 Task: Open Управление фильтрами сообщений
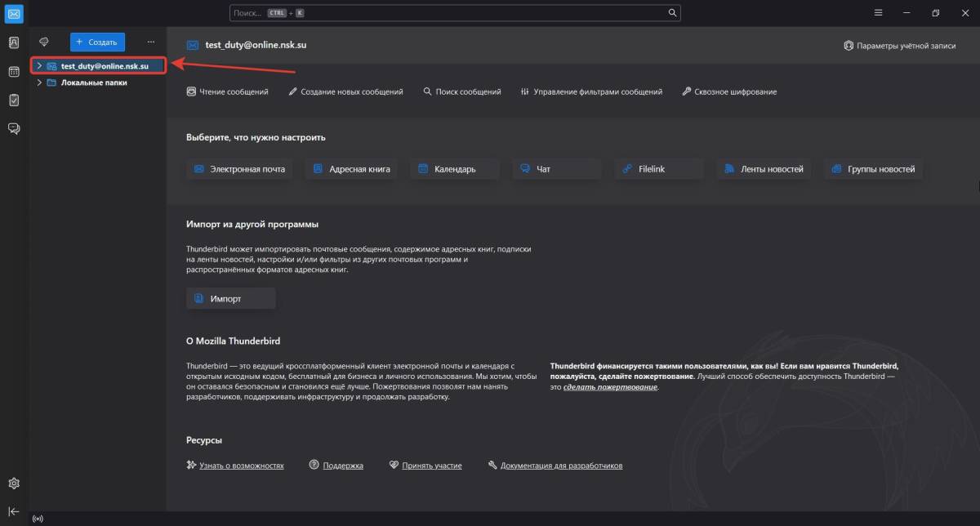[591, 91]
